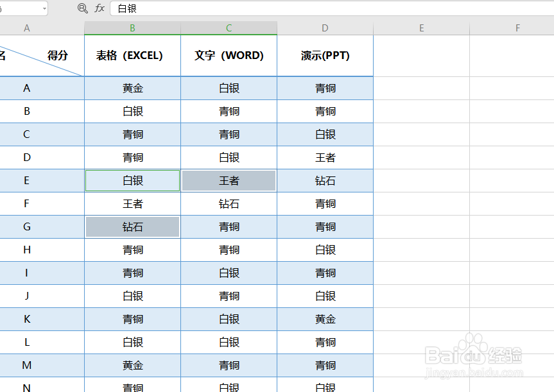Click the 文字（WORD）header cell
The image size is (554, 392).
coord(229,56)
